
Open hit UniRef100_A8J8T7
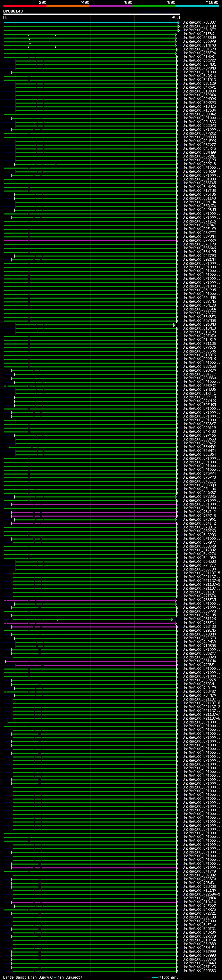pos(199,30)
